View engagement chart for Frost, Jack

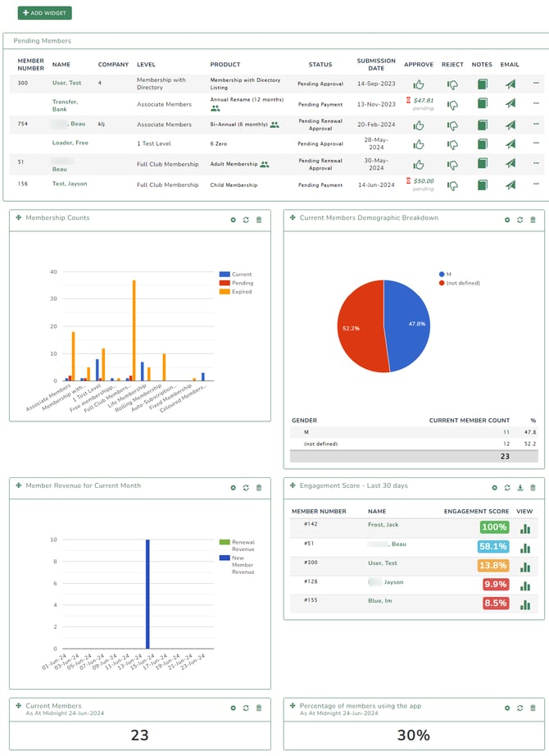click(525, 528)
